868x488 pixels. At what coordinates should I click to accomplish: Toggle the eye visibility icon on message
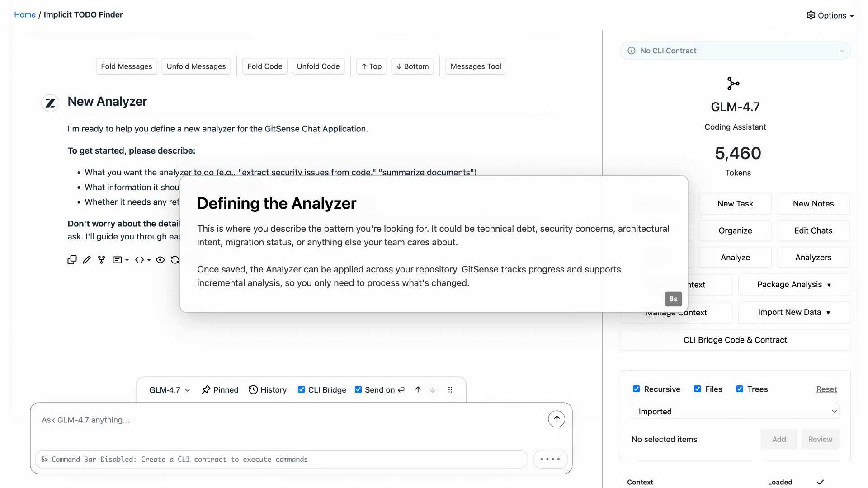coord(160,260)
